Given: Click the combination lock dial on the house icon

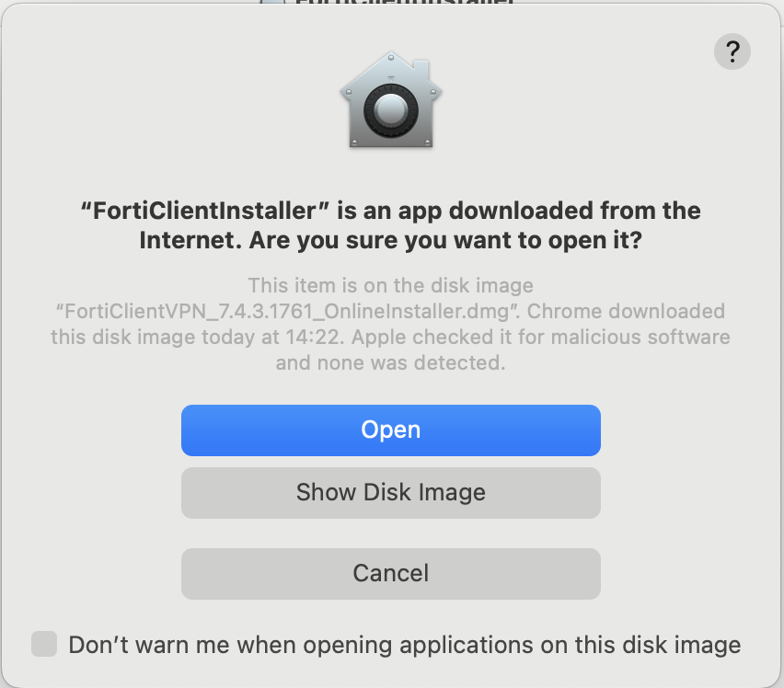Looking at the screenshot, I should tap(391, 110).
